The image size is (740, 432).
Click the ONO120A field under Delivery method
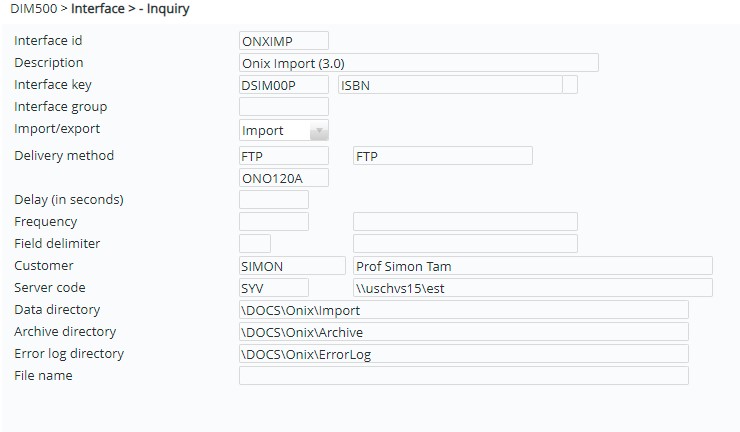[x=284, y=178]
